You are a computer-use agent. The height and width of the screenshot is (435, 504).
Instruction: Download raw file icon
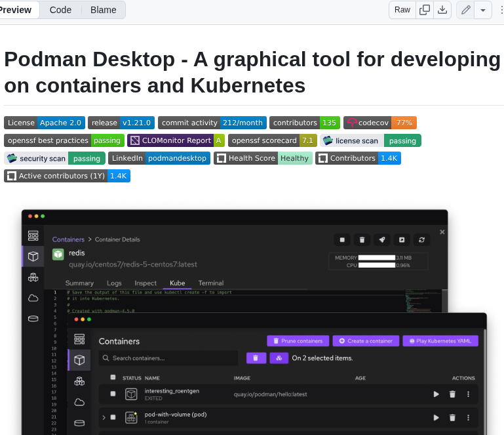click(442, 10)
